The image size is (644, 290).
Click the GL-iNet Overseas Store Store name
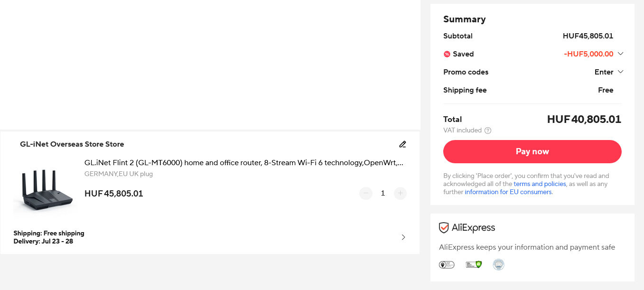click(x=72, y=144)
